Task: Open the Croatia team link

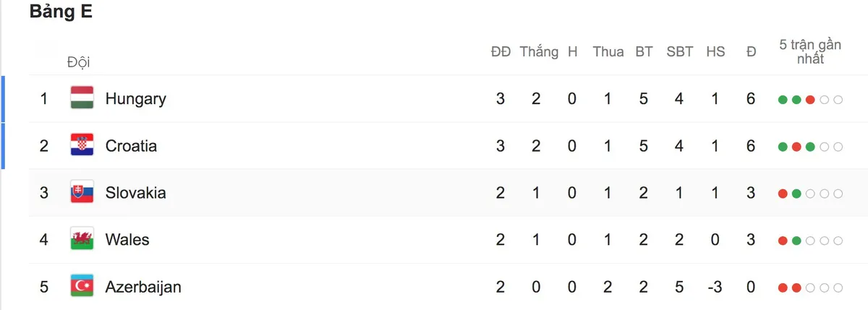Action: click(x=131, y=146)
